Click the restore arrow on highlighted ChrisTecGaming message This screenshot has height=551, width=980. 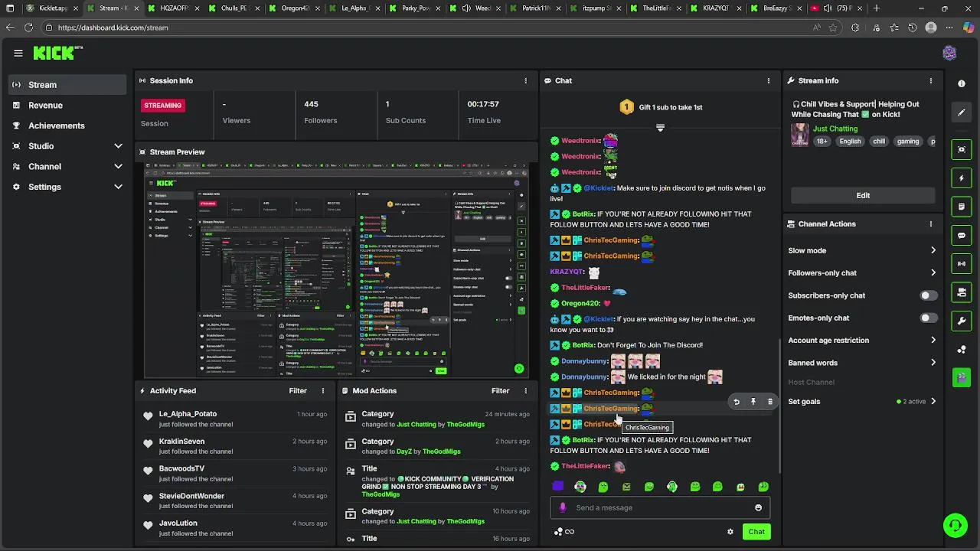coord(737,402)
